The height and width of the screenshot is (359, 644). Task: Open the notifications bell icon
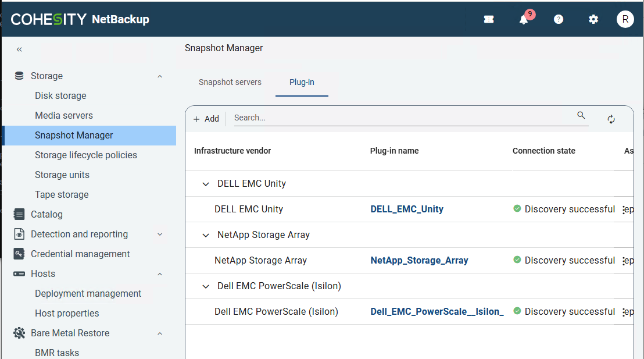click(524, 19)
